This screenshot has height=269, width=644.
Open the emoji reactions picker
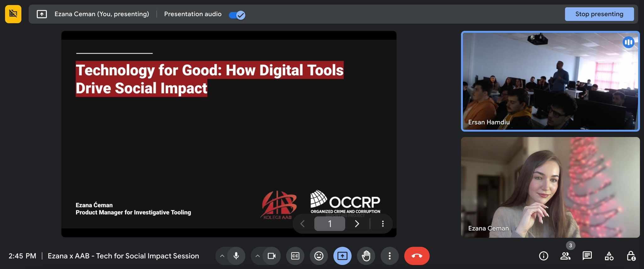319,256
